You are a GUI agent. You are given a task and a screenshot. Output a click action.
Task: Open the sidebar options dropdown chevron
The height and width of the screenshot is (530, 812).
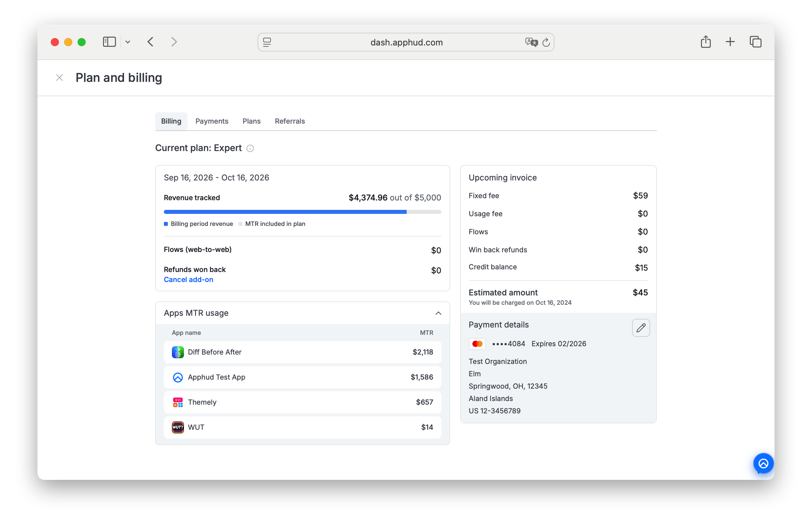(128, 42)
